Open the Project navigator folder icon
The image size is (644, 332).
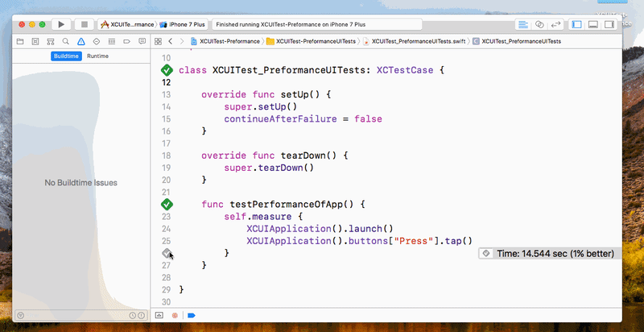click(x=19, y=41)
